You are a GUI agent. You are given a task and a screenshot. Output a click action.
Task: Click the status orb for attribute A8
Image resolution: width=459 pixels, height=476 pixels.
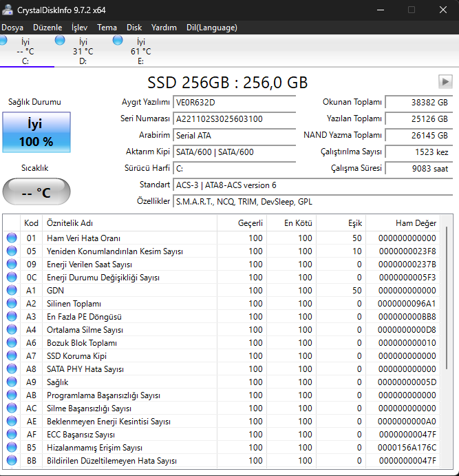(x=12, y=369)
